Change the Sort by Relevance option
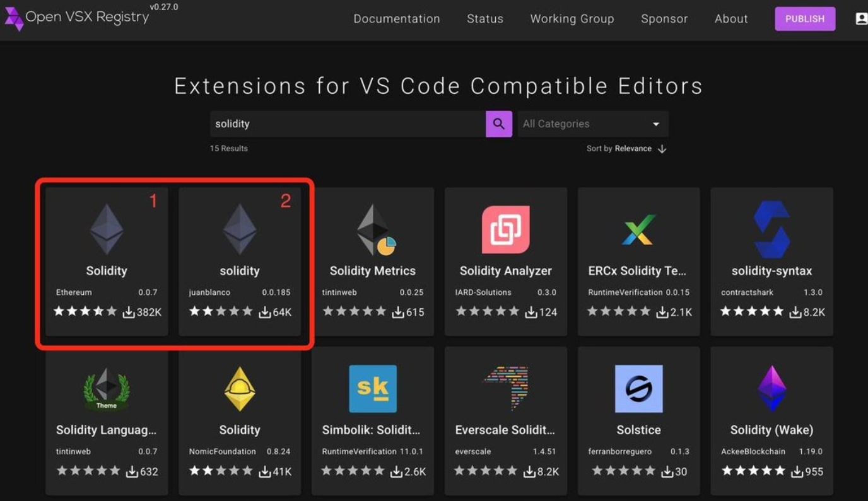This screenshot has width=868, height=501. tap(633, 149)
